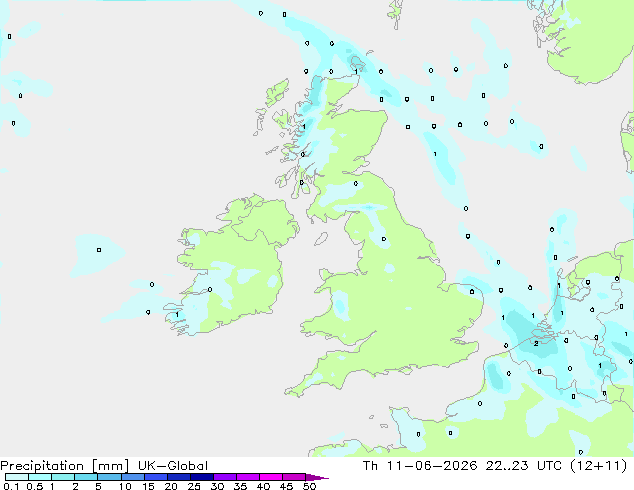Select the 10–15 mm legend swatch
Viewport: 634px width, 490px height.
click(x=133, y=477)
